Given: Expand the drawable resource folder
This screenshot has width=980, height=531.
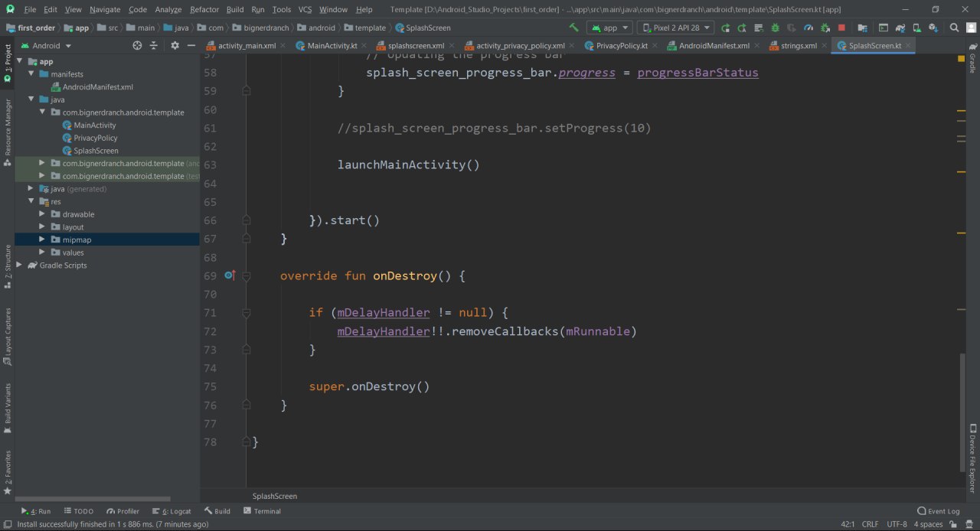Looking at the screenshot, I should [42, 214].
